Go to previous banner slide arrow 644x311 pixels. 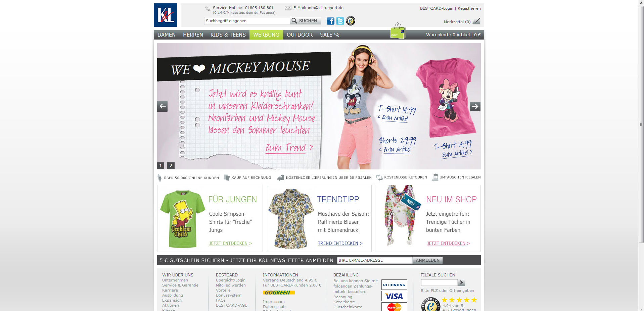163,106
